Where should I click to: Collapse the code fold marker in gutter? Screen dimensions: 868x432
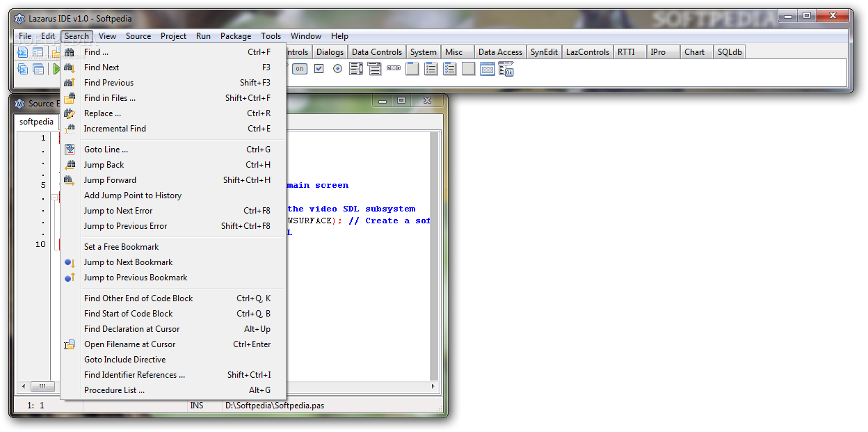[54, 197]
